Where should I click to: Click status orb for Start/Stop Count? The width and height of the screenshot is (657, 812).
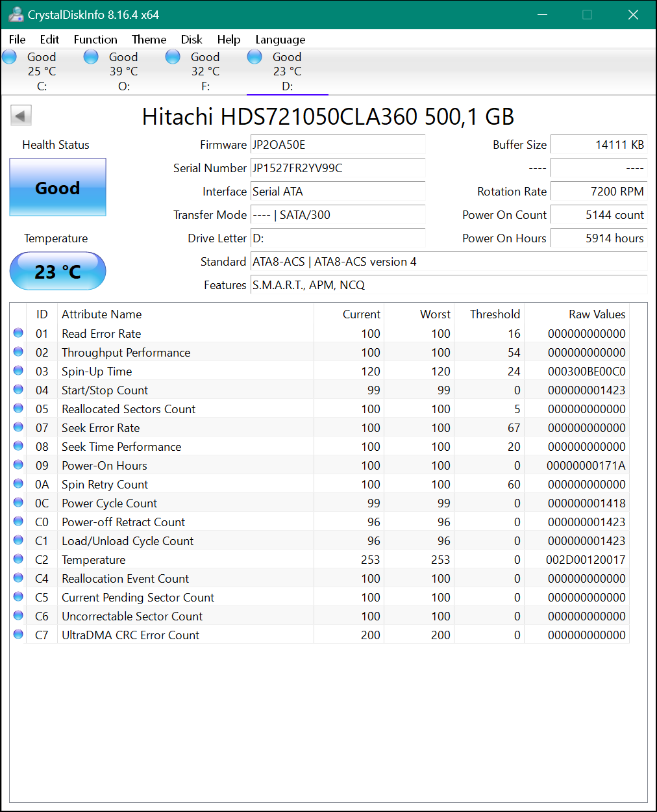[18, 390]
